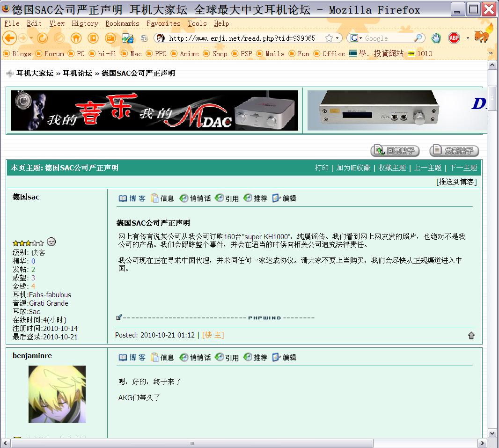
Task: Click 编辑 in the 德国sac post
Action: coord(284,198)
